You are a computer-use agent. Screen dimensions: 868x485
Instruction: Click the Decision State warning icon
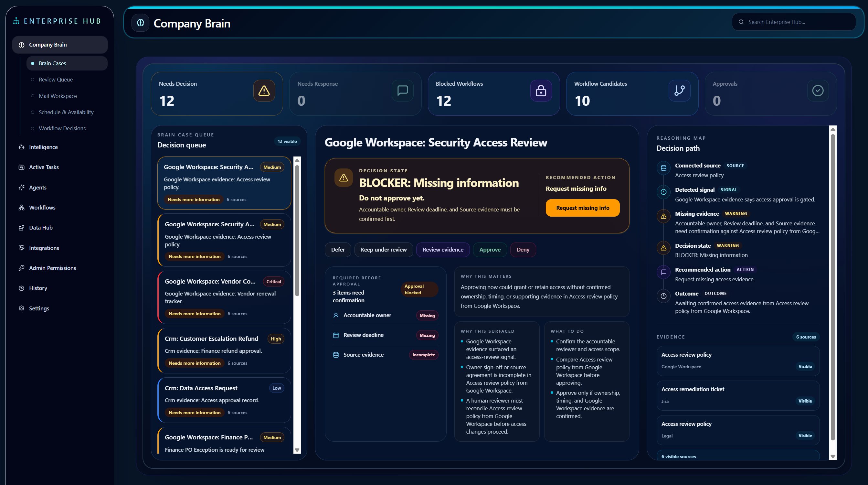pos(344,178)
